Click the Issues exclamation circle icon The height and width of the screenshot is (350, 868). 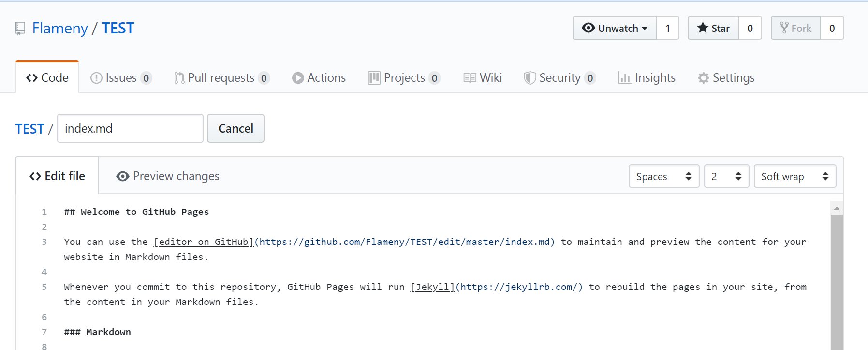click(x=96, y=78)
